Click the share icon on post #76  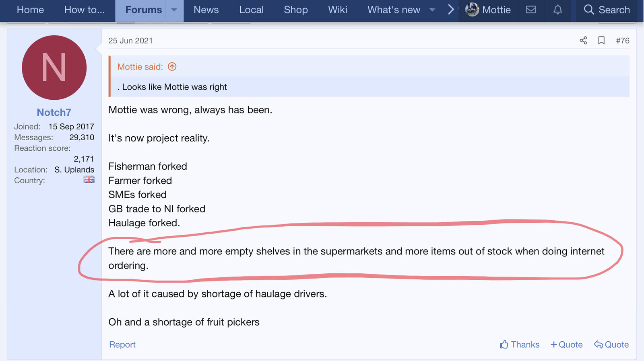(x=583, y=40)
